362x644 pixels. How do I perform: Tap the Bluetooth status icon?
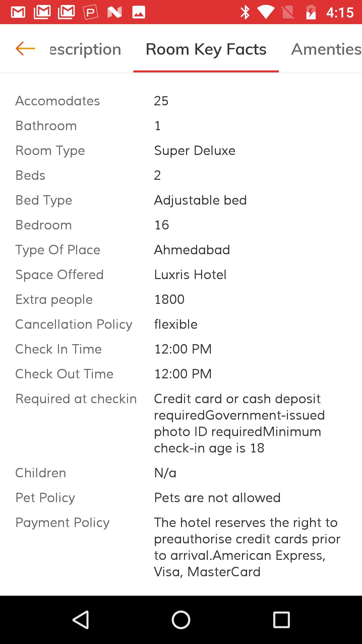(245, 12)
